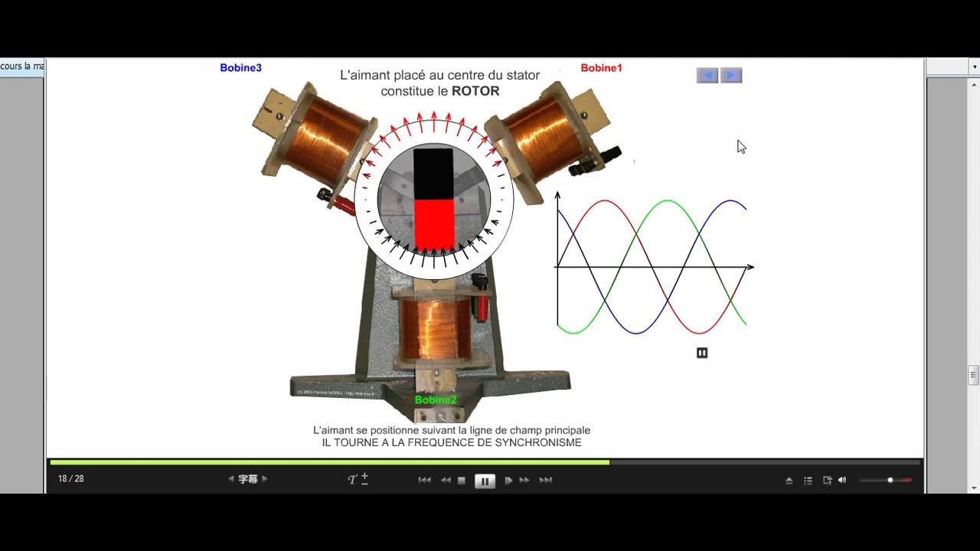This screenshot has width=980, height=551.
Task: Click the right window scrollbar thumb
Action: click(x=974, y=375)
